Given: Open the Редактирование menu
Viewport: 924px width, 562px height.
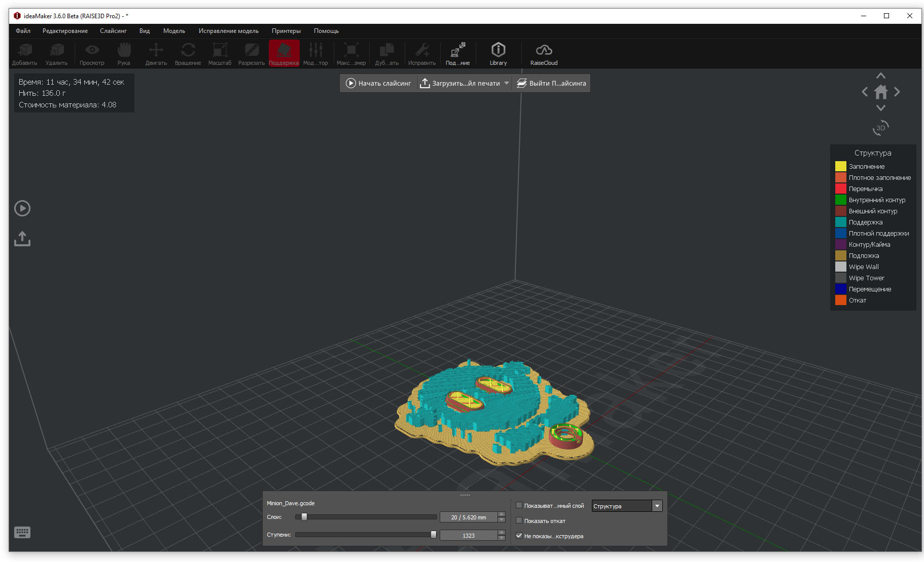Looking at the screenshot, I should (x=65, y=31).
